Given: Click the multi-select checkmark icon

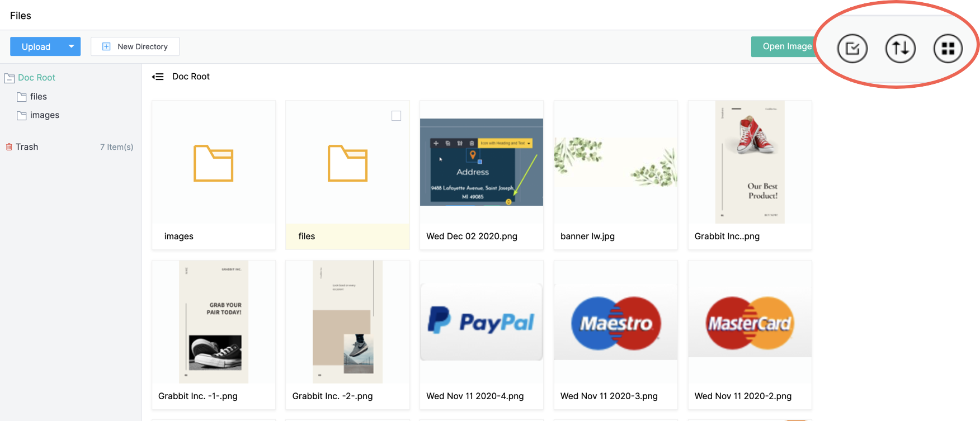Looking at the screenshot, I should click(852, 49).
